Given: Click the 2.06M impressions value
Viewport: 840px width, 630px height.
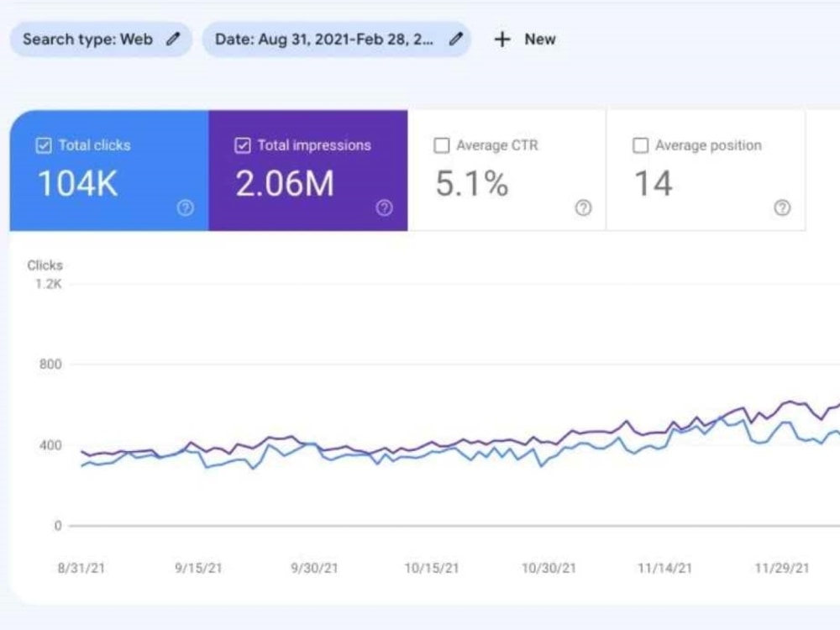Looking at the screenshot, I should 285,183.
